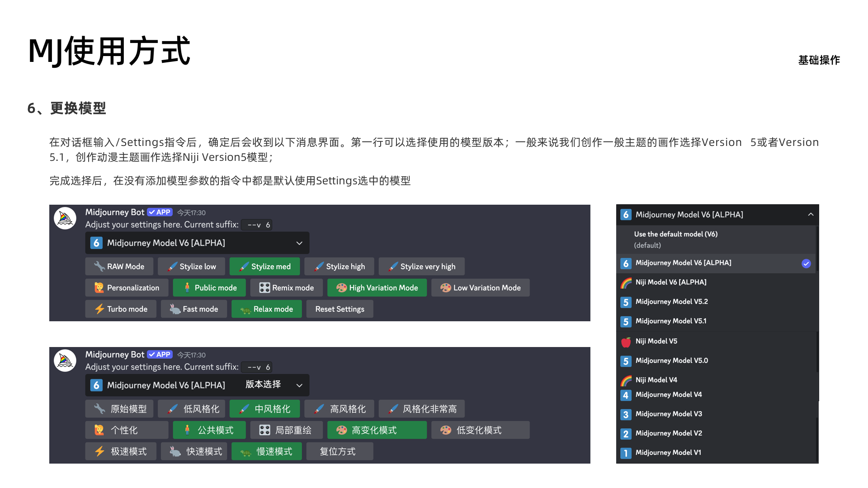
Task: Toggle Public mode setting
Action: click(209, 288)
